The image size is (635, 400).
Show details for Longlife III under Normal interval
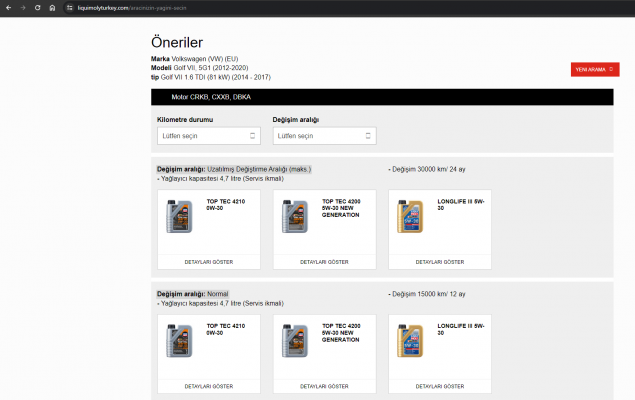coord(440,386)
